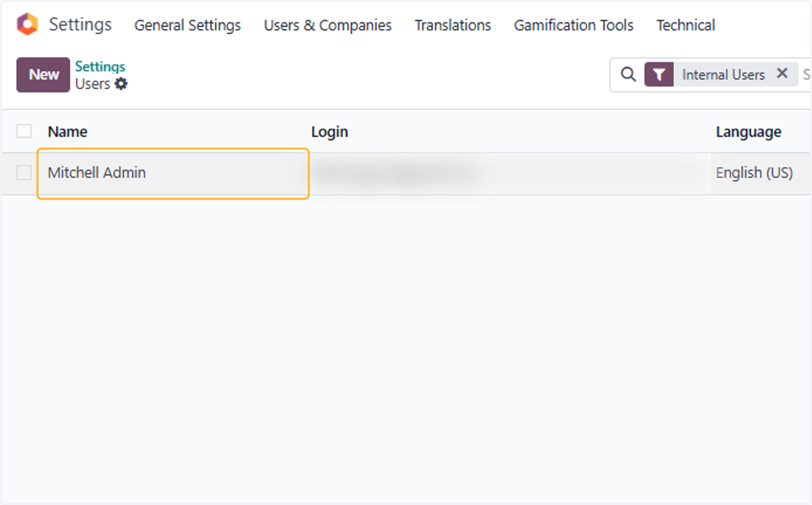Image resolution: width=812 pixels, height=505 pixels.
Task: Click the Internal Users filter label
Action: coord(723,74)
